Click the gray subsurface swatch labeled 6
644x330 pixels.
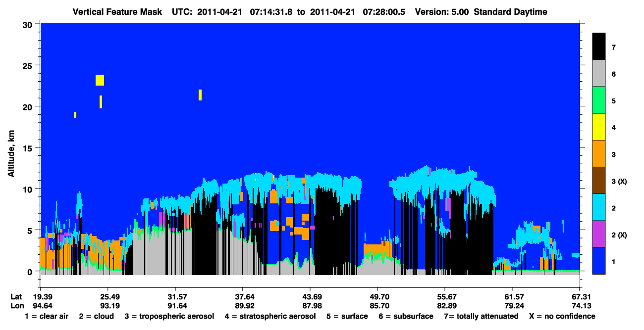[x=599, y=73]
